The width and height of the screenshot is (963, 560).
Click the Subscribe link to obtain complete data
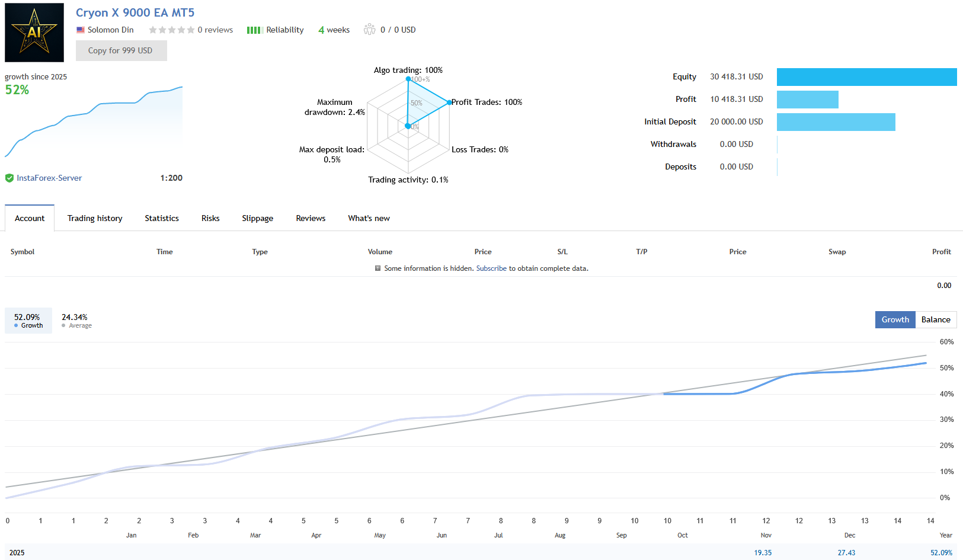click(x=491, y=268)
